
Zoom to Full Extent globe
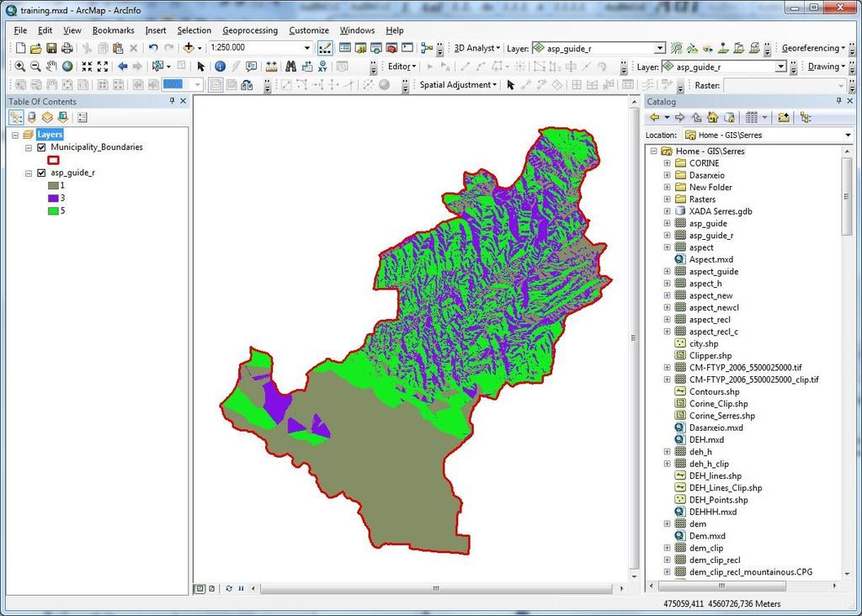tap(67, 66)
